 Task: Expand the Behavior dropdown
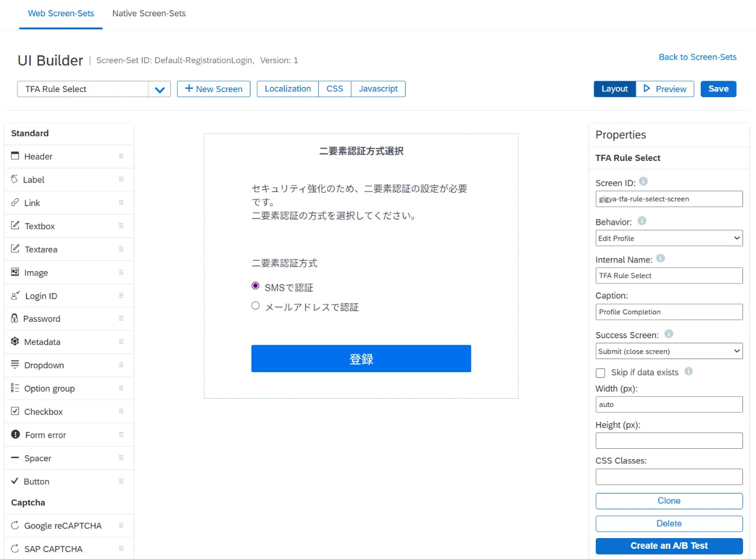(x=669, y=238)
